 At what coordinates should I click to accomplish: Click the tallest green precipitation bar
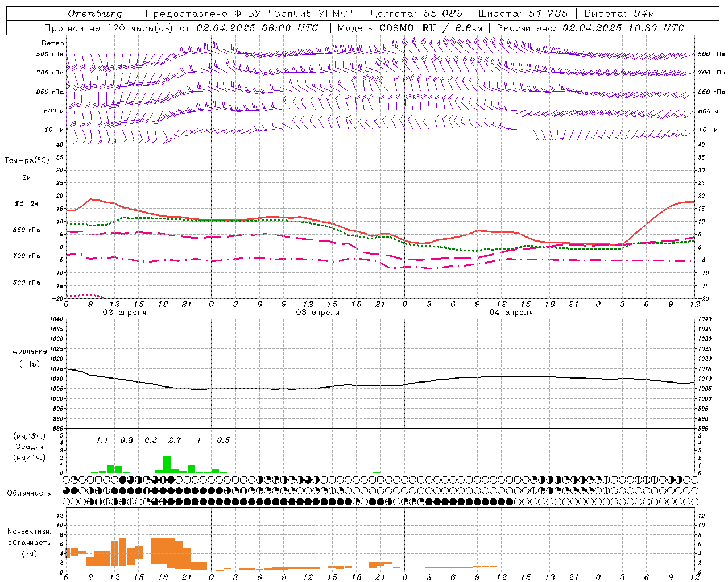pyautogui.click(x=167, y=464)
